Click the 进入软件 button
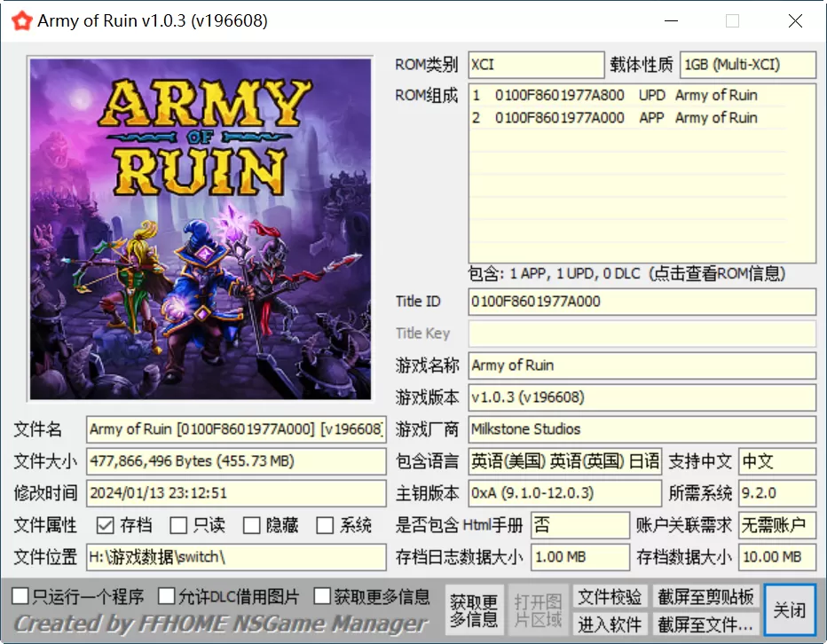This screenshot has height=644, width=827. (x=610, y=624)
